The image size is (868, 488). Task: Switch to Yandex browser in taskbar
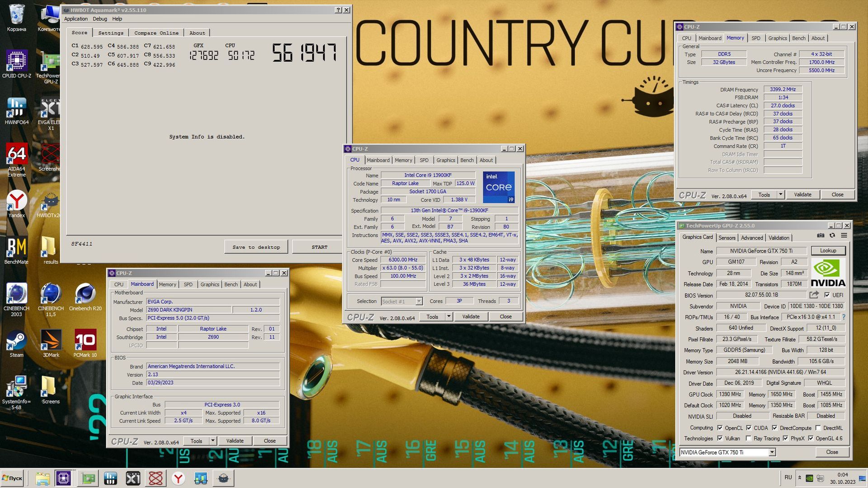(x=178, y=478)
